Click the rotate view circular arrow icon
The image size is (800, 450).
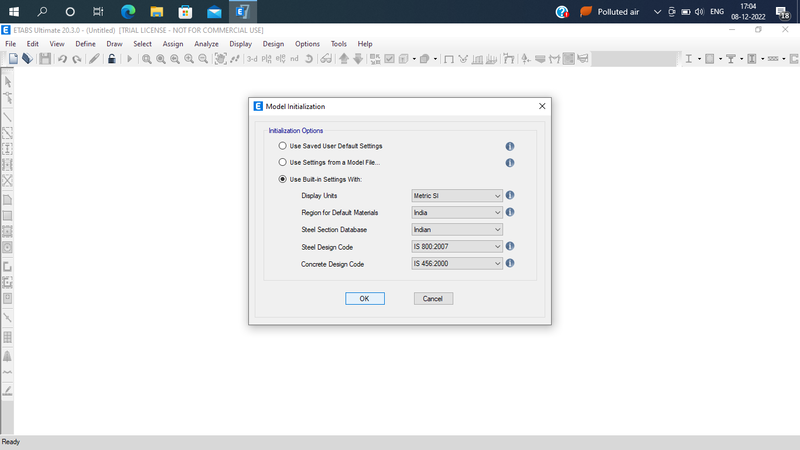pyautogui.click(x=309, y=59)
